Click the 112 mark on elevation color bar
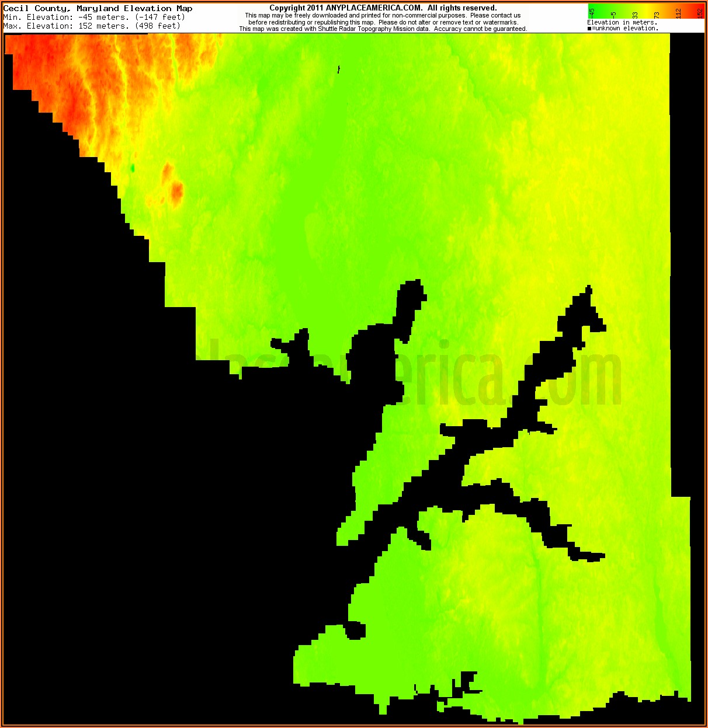Viewport: 708px width, 728px height. point(678,12)
